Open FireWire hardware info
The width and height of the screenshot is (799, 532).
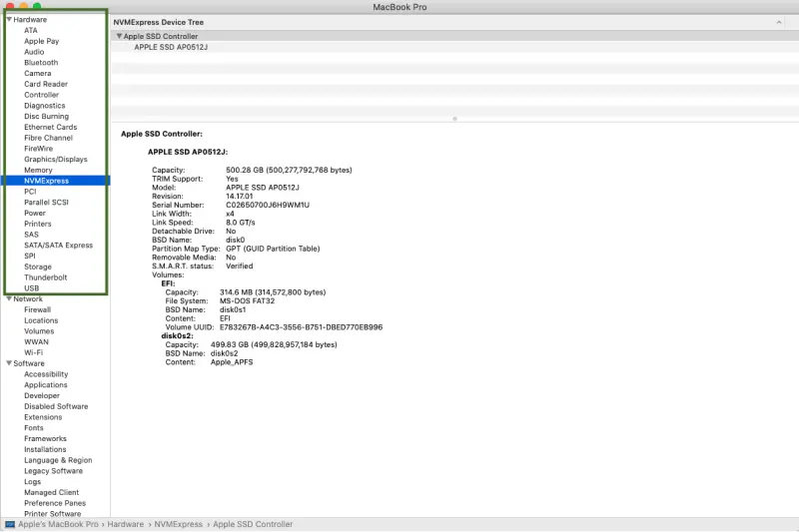pyautogui.click(x=38, y=148)
